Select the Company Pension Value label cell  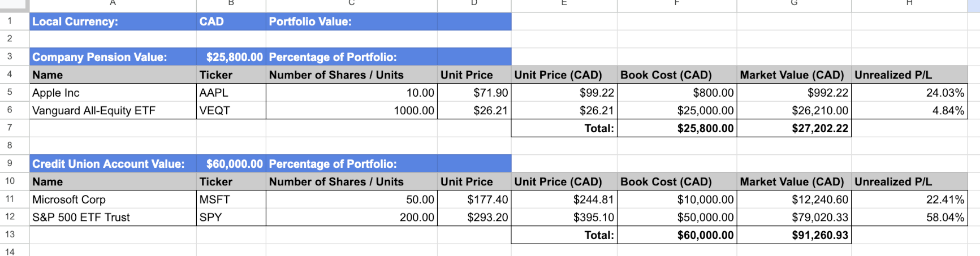point(113,57)
